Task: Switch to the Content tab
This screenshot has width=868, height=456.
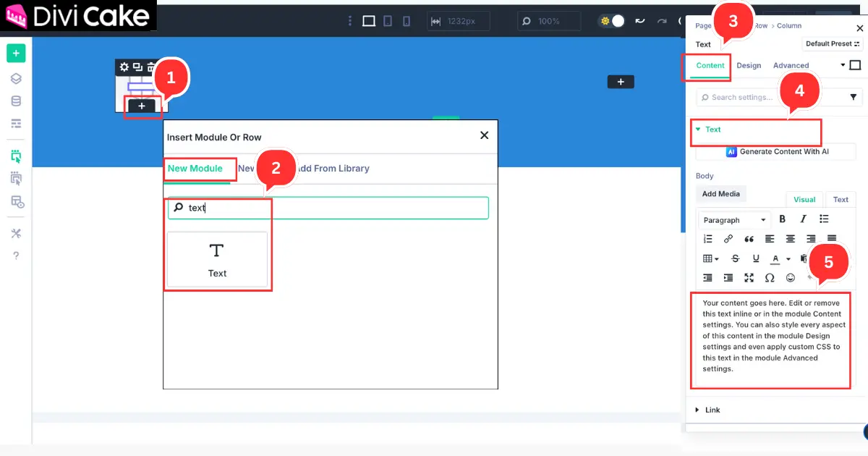Action: point(710,65)
